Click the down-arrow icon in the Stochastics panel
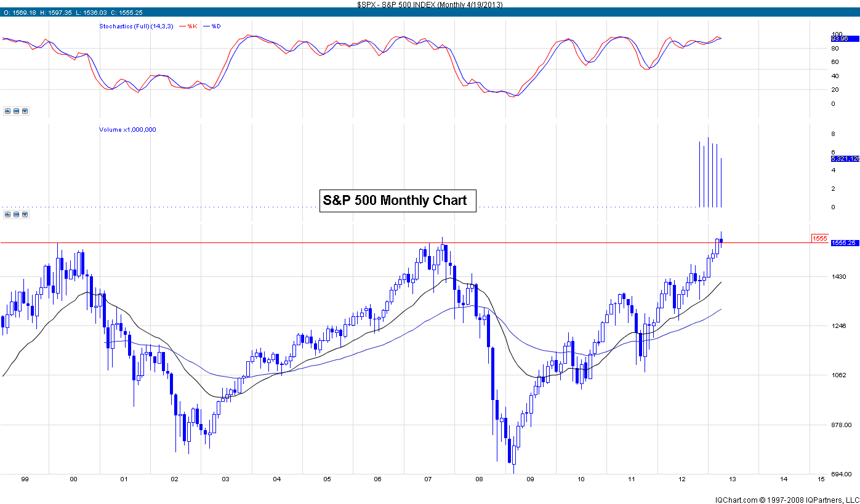This screenshot has width=860, height=504. click(25, 111)
